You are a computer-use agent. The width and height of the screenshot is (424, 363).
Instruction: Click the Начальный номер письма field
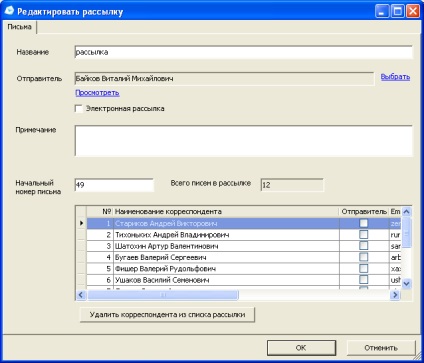click(x=114, y=185)
